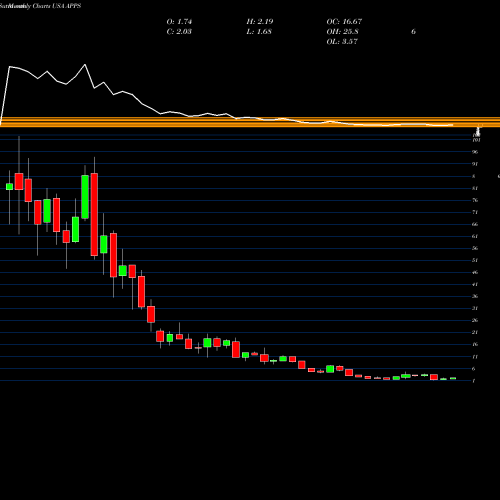Click the price axis label '26'
This screenshot has height=500, width=500.
(475, 320)
